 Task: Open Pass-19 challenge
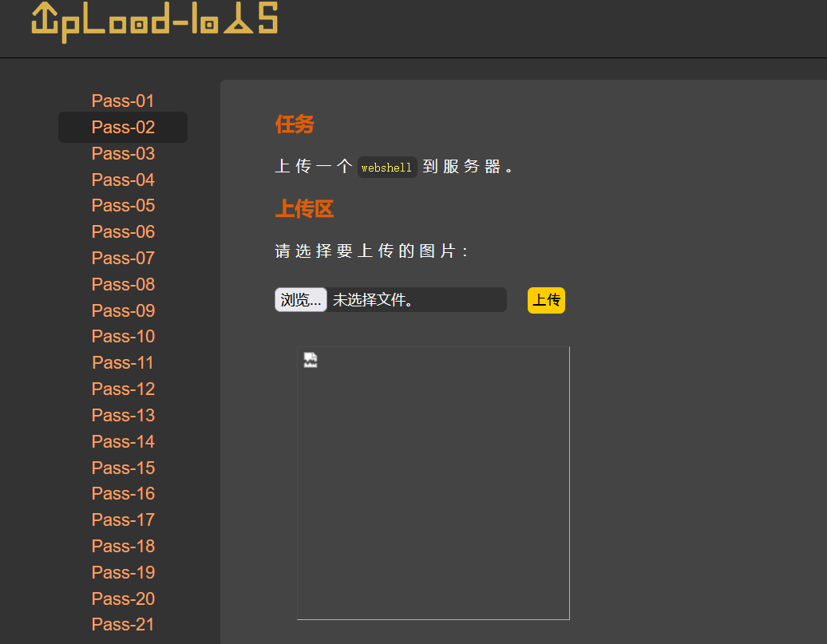(x=123, y=572)
